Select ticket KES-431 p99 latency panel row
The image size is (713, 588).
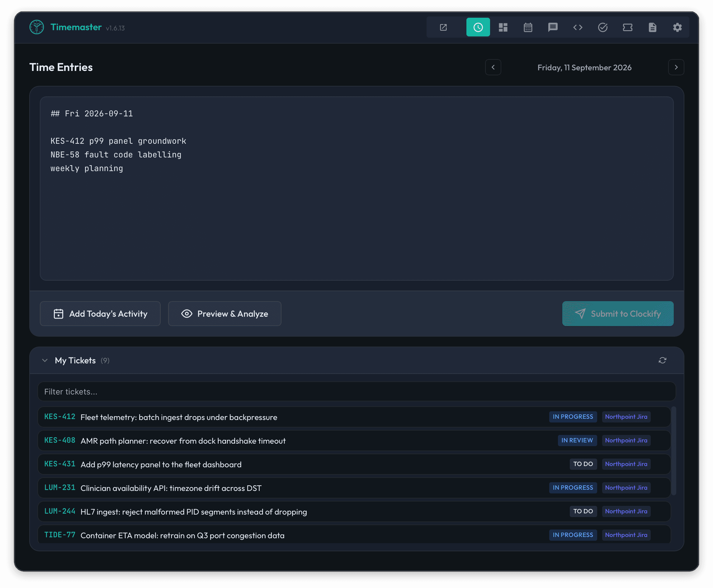pos(354,464)
